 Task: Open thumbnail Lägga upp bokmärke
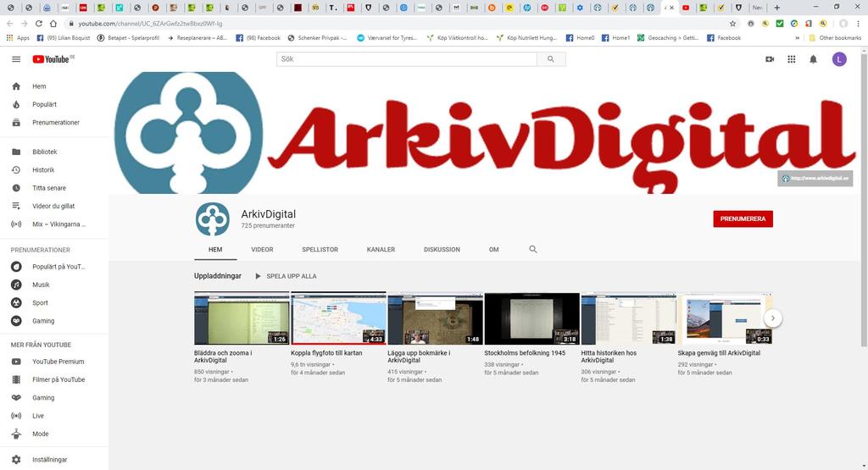point(435,318)
